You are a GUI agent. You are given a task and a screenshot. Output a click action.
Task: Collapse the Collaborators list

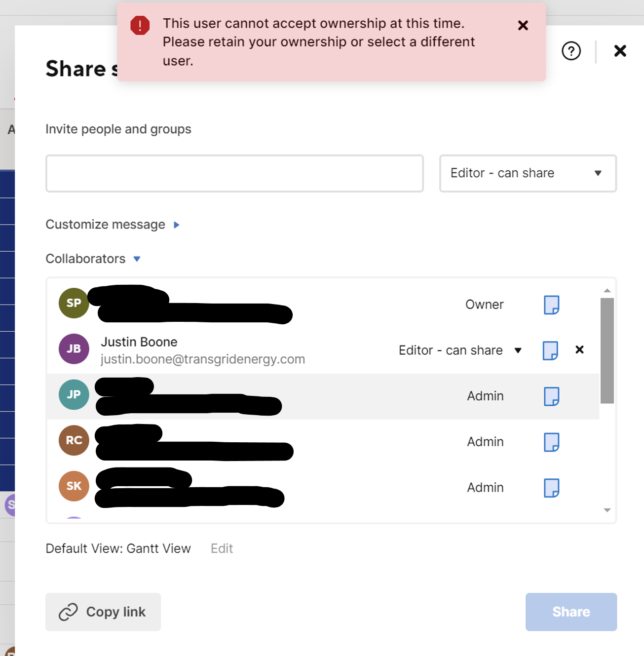(x=93, y=259)
